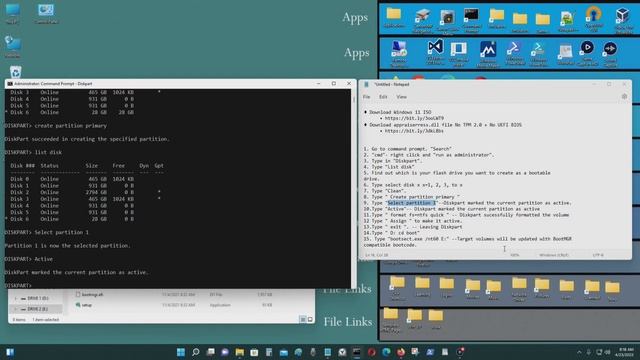The image size is (640, 360).
Task: Open File Explorer from the taskbar
Action: pyautogui.click(x=240, y=352)
